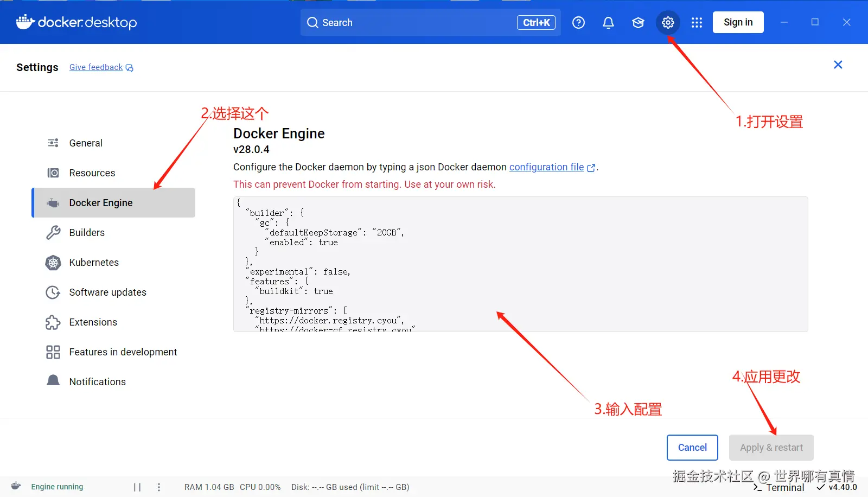Open Settings via the gear icon

(x=668, y=22)
